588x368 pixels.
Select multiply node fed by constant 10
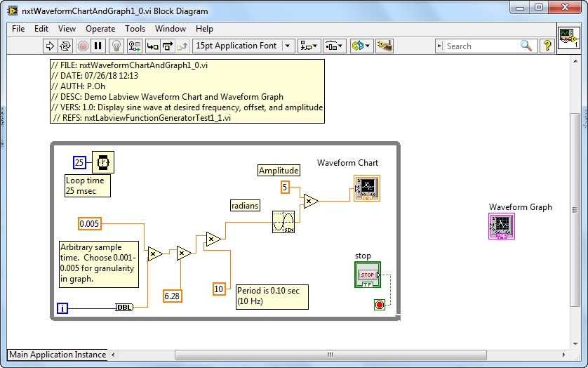pyautogui.click(x=213, y=239)
